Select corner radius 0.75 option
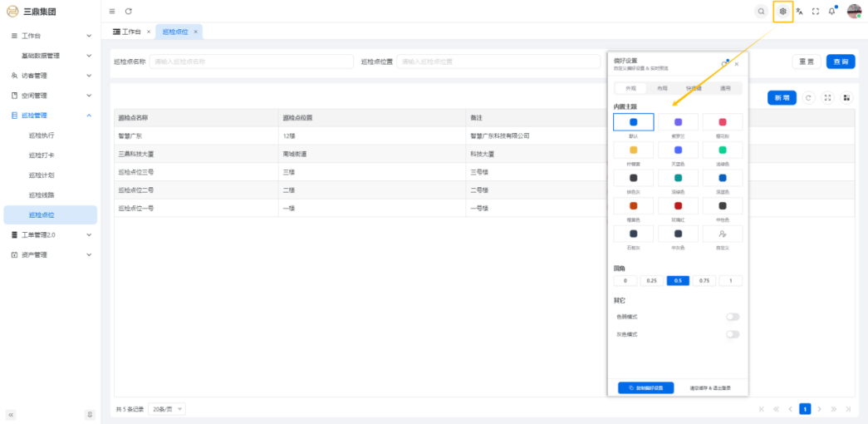Viewport: 868px width, 424px height. [704, 281]
